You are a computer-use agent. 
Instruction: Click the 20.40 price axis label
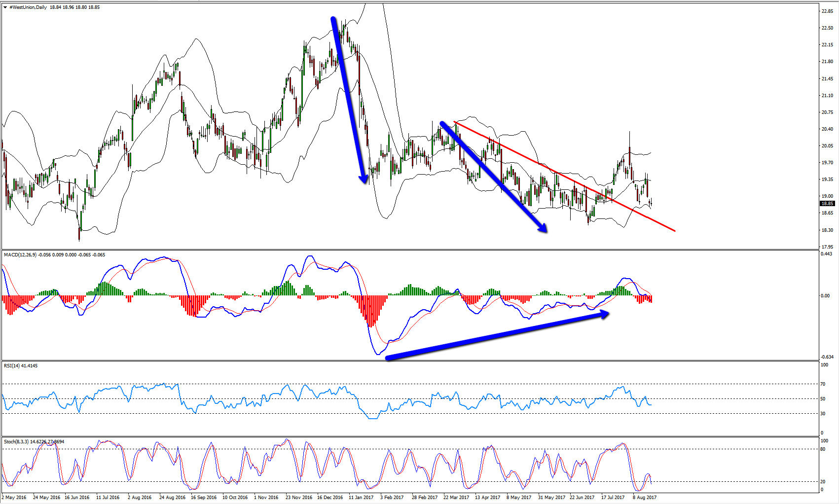click(827, 129)
